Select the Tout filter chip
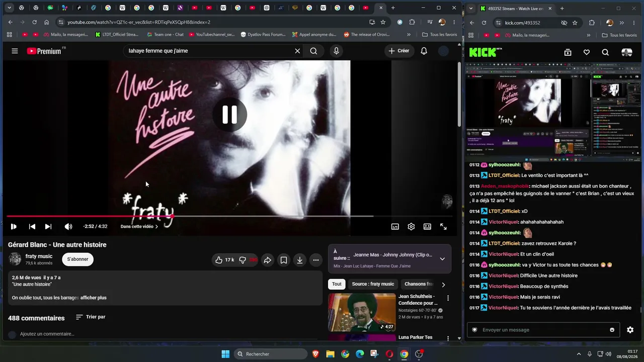This screenshot has height=362, width=644. click(x=337, y=284)
